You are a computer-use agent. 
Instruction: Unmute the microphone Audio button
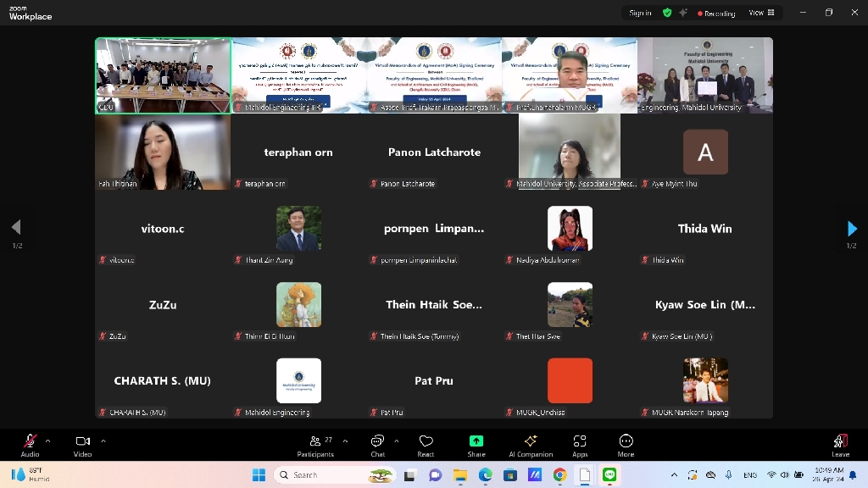point(30,444)
